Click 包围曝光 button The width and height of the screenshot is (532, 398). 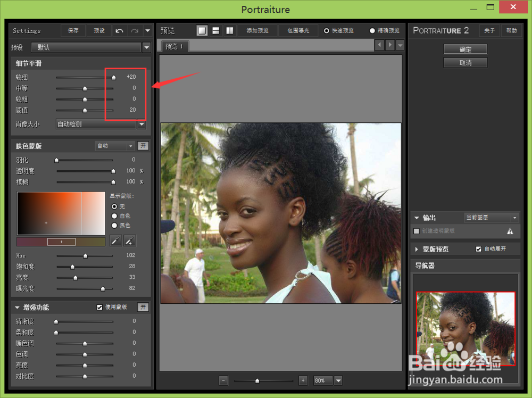298,30
